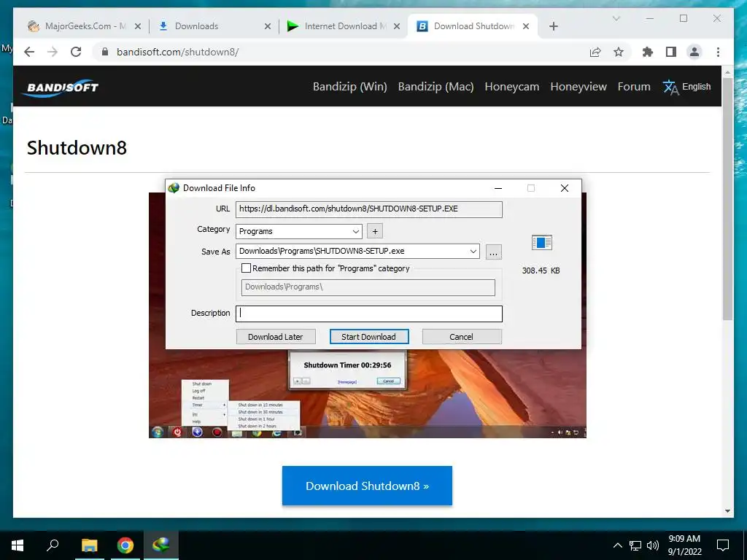
Task: Open Bandizip (Mac) nav link
Action: click(436, 87)
